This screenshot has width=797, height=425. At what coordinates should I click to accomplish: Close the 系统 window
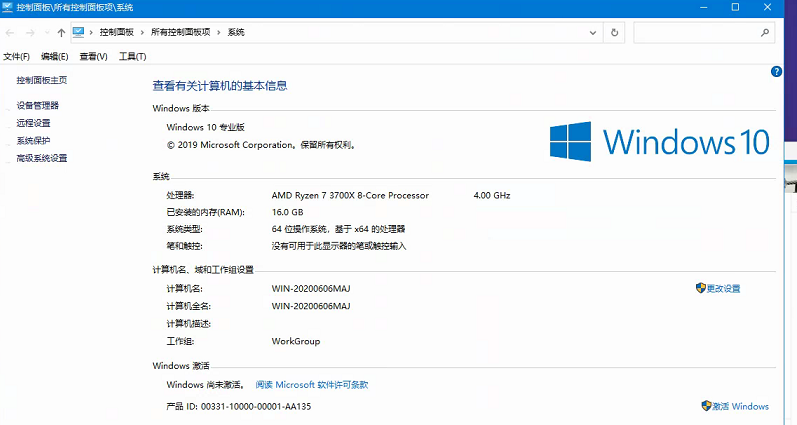[x=768, y=8]
